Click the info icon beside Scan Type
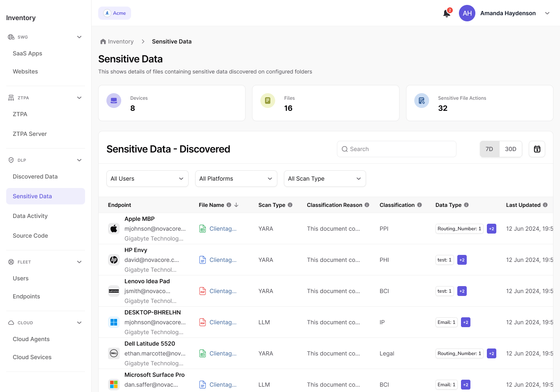560x392 pixels. tap(290, 205)
